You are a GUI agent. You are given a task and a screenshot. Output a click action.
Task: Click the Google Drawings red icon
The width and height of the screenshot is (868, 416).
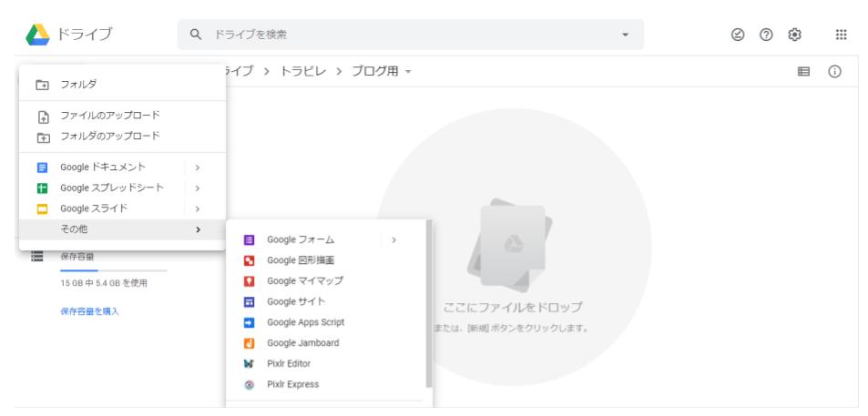coord(250,260)
